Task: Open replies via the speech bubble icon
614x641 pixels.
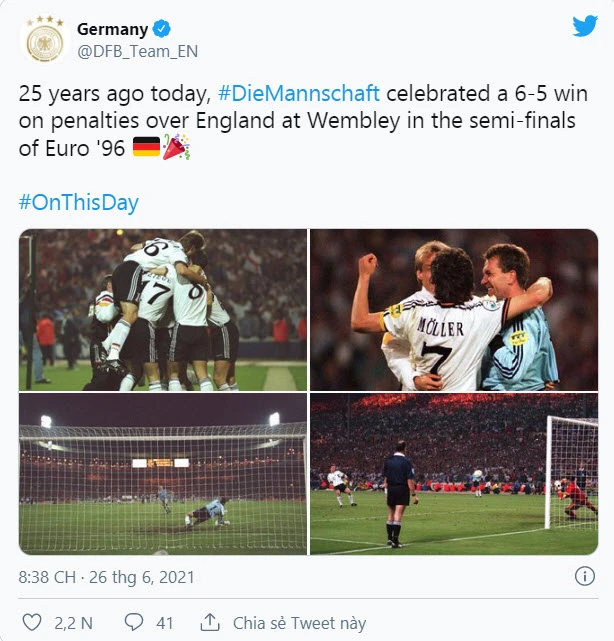Action: tap(133, 622)
